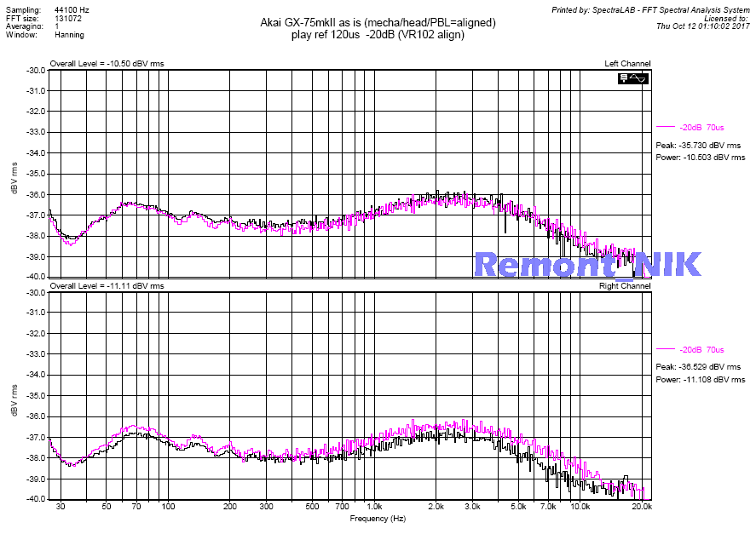Screen dimensions: 756x534
Task: Click the Overall Level -11.11 dBV text
Action: point(107,286)
